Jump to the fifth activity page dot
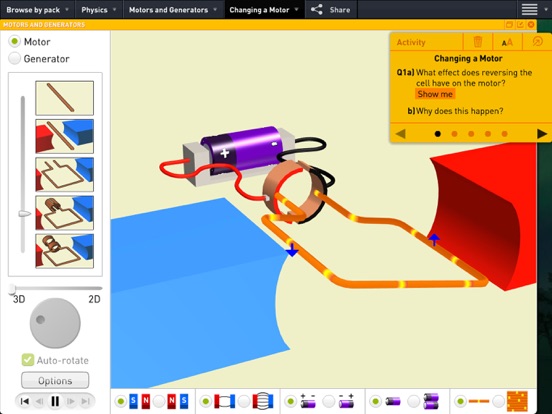Image resolution: width=552 pixels, height=414 pixels. [x=504, y=134]
